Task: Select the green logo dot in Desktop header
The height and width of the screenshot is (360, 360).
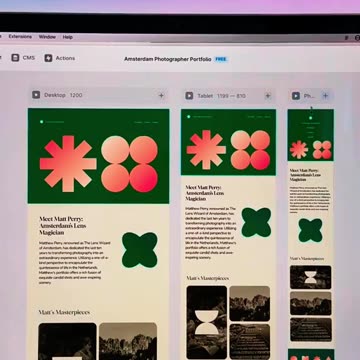Action: [x=42, y=122]
